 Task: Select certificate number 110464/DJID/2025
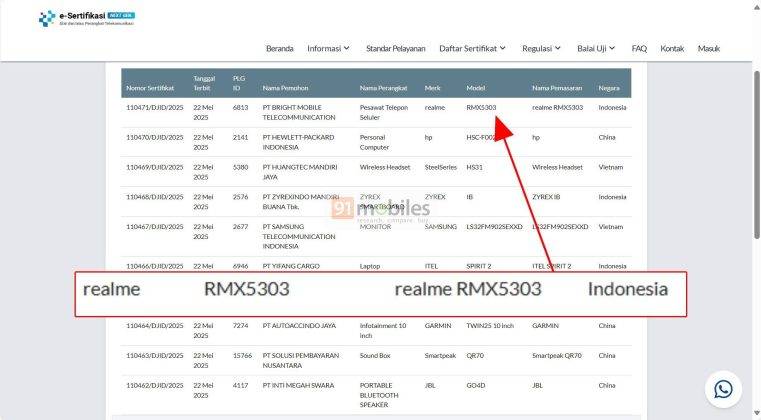pos(155,326)
